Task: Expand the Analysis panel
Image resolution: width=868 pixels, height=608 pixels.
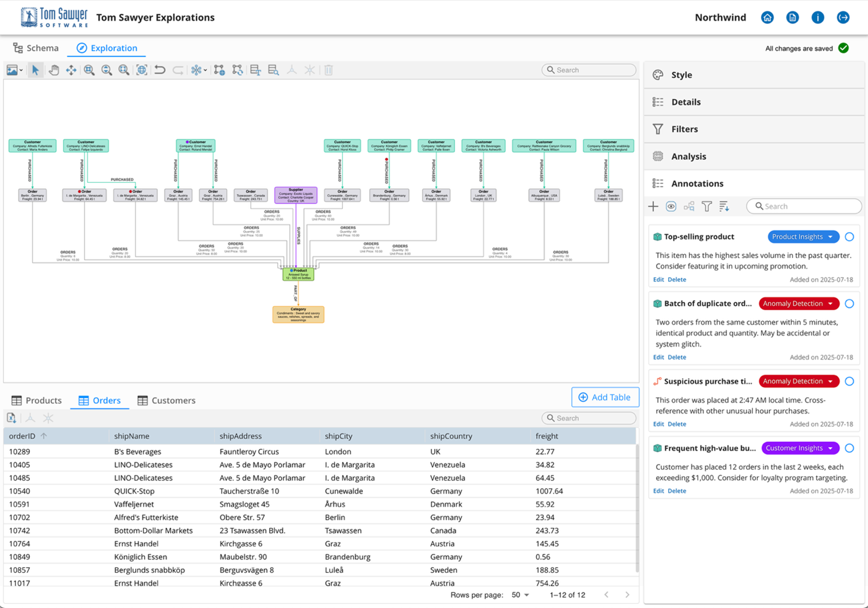Action: (x=754, y=156)
